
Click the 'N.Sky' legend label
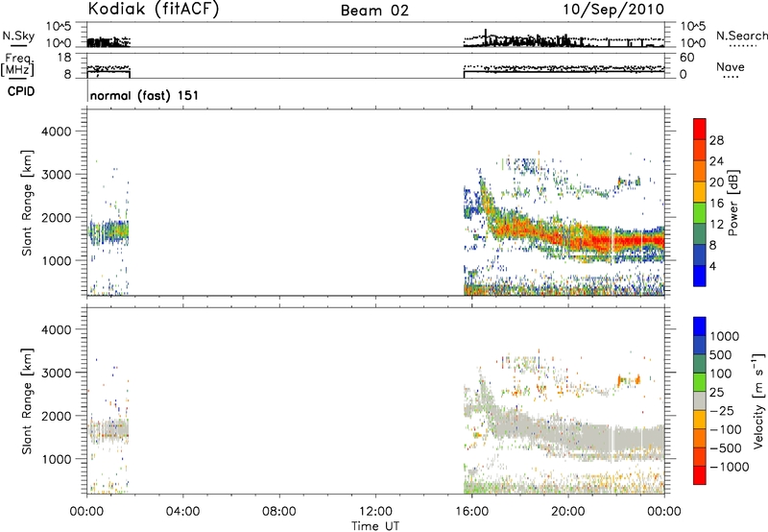18,36
